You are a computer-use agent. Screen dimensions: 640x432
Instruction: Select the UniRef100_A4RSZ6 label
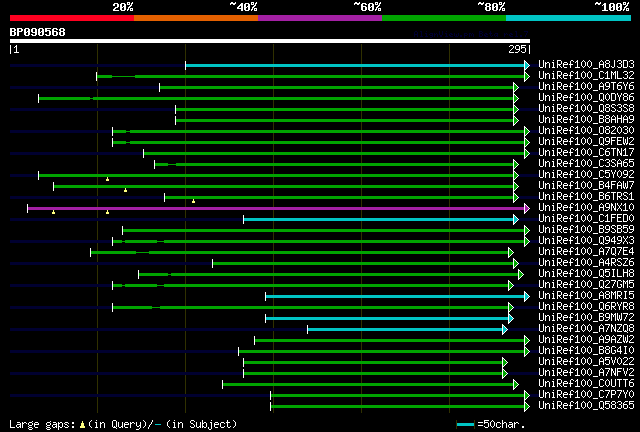point(586,263)
